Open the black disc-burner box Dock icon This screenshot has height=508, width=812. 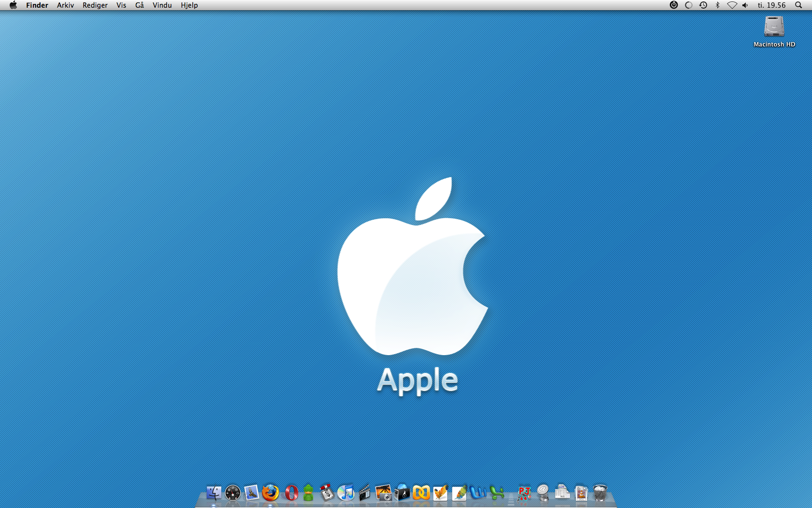point(402,493)
